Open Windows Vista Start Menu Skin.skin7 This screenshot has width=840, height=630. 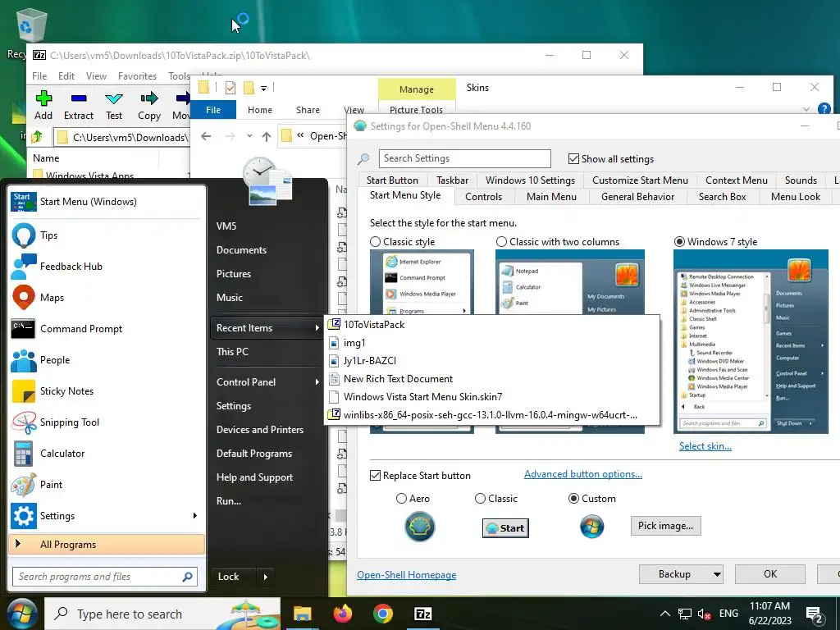pos(492,397)
